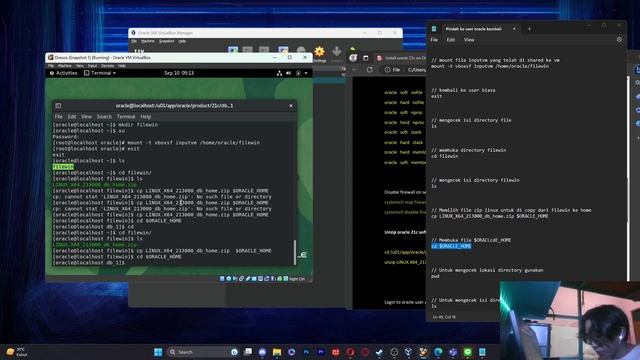Click the GNOME network status icon
640x360 pixels.
279,73
